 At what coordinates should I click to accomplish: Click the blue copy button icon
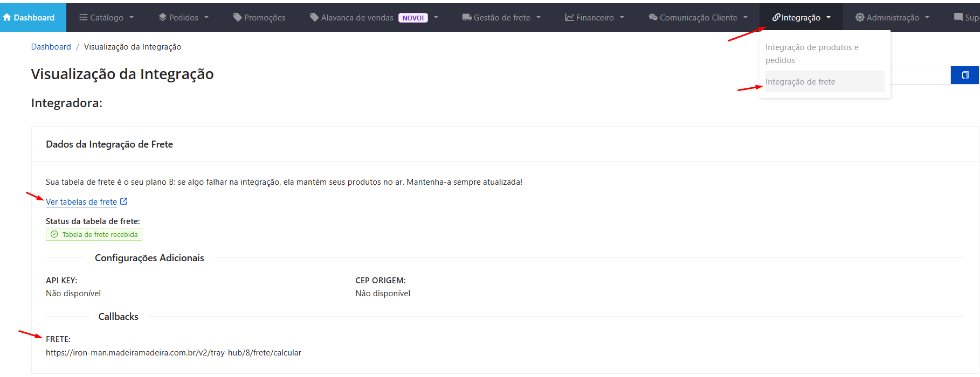(x=965, y=75)
